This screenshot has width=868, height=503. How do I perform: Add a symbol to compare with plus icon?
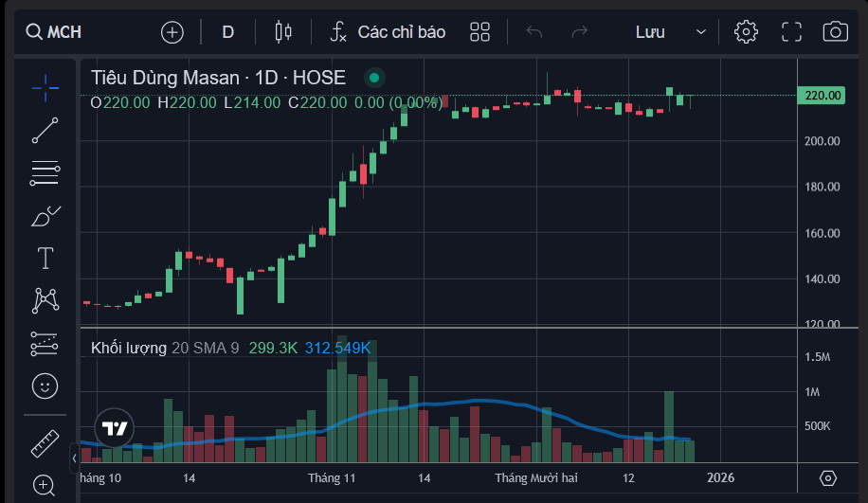[172, 32]
